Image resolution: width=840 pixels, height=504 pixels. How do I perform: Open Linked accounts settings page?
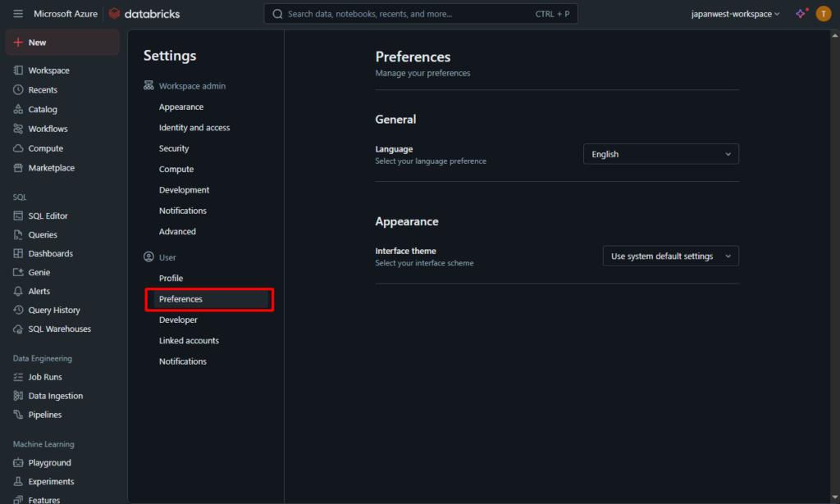click(x=189, y=341)
